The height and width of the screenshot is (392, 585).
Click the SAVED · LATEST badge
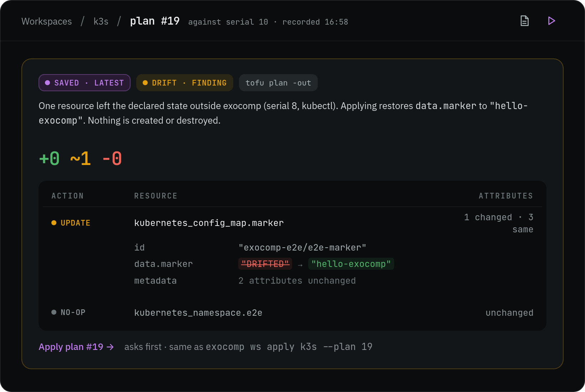[x=85, y=83]
